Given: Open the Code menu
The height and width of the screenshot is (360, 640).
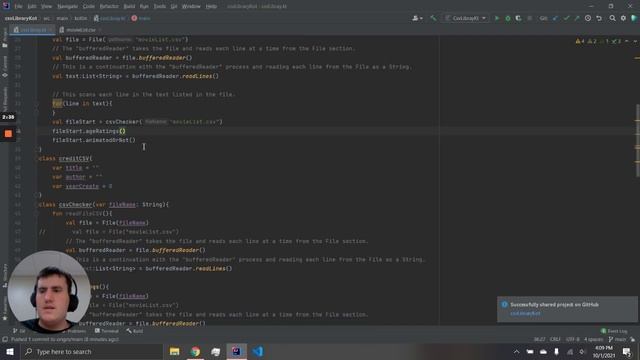Looking at the screenshot, I should click(x=89, y=7).
